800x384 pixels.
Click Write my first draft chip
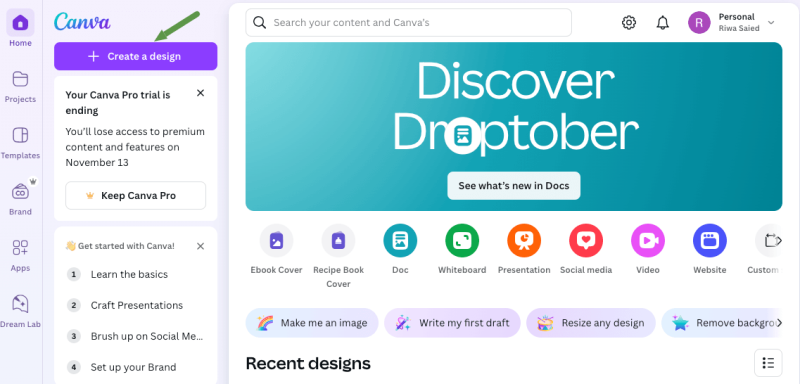click(x=452, y=323)
